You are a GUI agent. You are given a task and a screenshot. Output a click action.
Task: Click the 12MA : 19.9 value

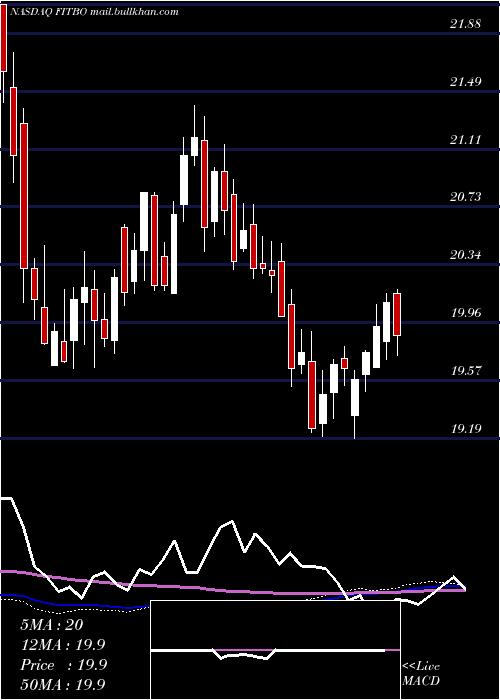click(63, 645)
